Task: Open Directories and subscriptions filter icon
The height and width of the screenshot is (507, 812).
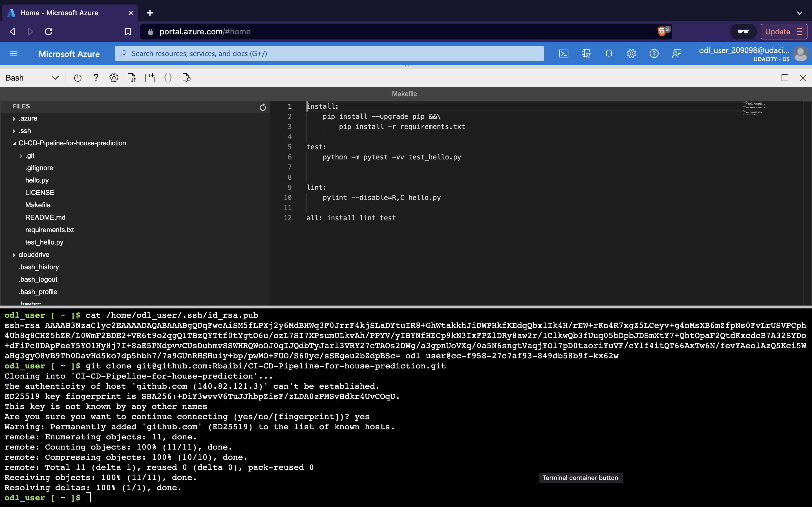Action: 586,54
